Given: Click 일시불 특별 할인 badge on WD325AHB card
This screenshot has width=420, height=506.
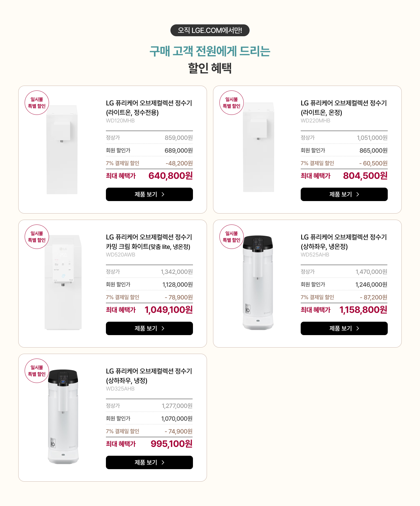Looking at the screenshot, I should 37,371.
